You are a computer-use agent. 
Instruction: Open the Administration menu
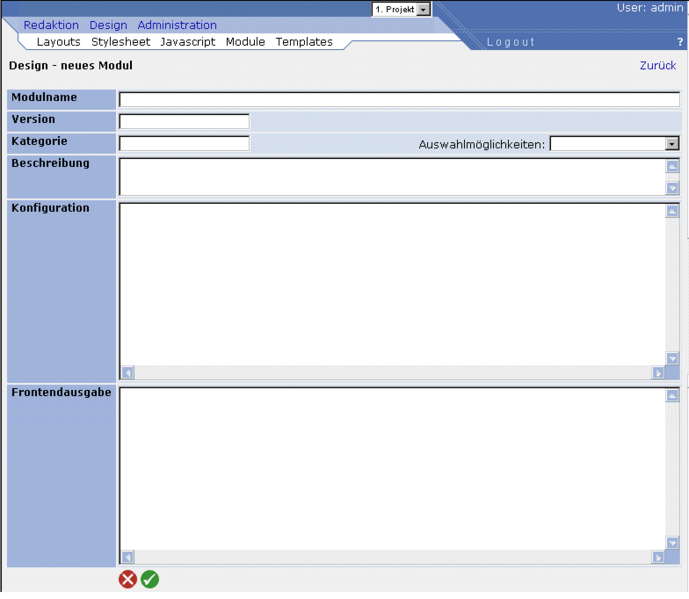177,25
